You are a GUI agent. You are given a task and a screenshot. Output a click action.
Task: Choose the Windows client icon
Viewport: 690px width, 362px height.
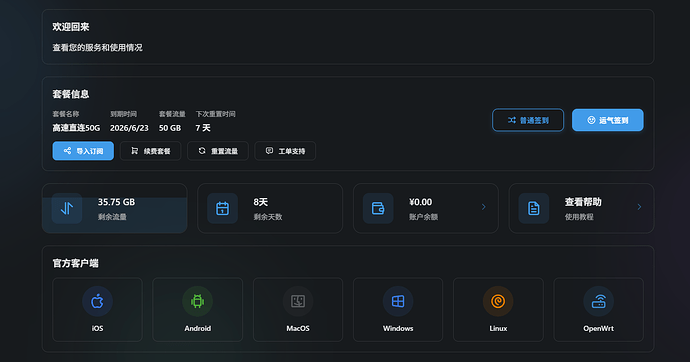click(x=398, y=301)
